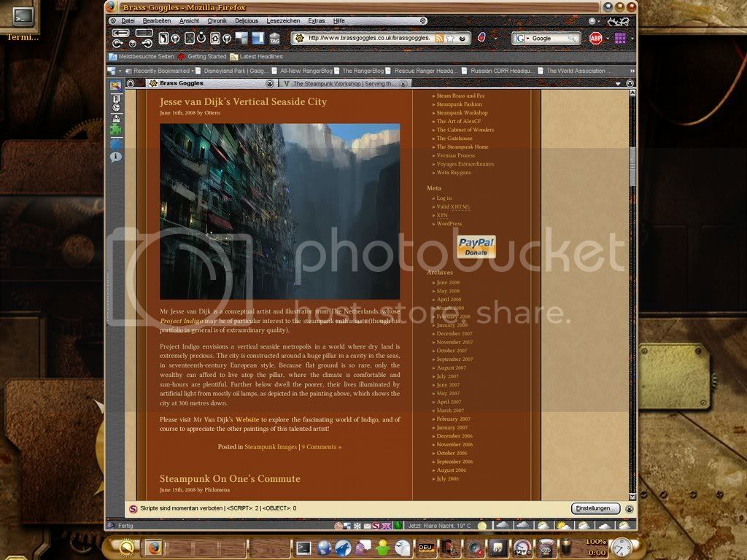This screenshot has height=560, width=747.
Task: Click the vertical page scrollbar thumb
Action: (x=632, y=166)
